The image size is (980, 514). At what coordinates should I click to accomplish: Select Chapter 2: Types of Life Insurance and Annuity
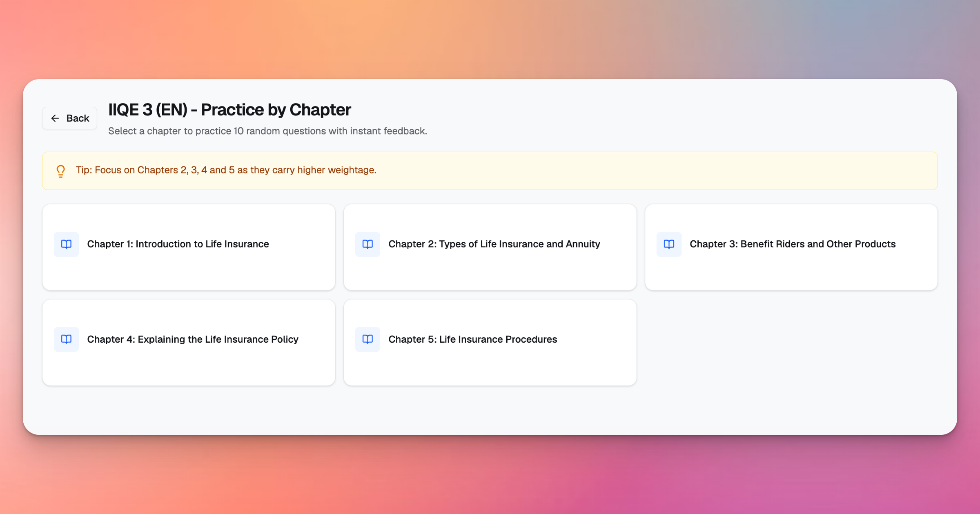490,247
